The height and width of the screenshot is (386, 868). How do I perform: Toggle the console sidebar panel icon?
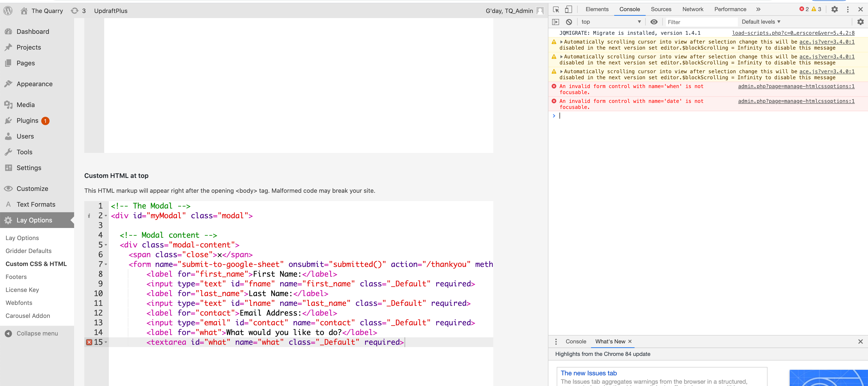pyautogui.click(x=556, y=22)
